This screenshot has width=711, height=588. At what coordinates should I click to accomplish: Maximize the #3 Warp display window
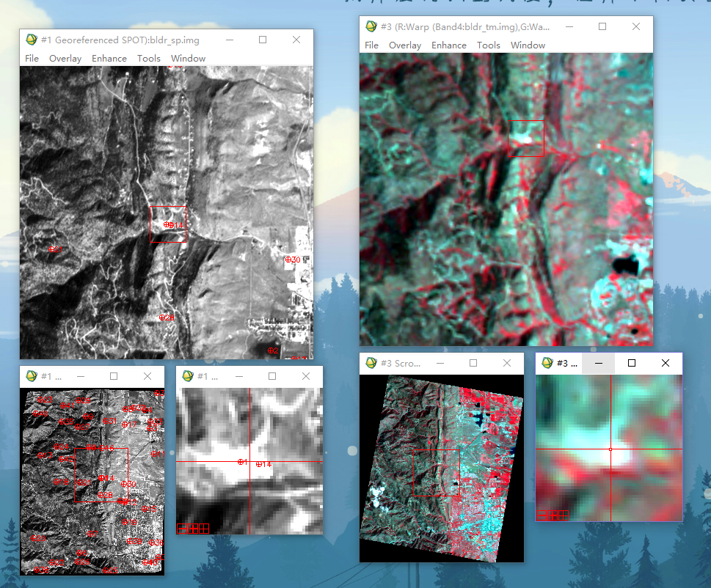[602, 26]
